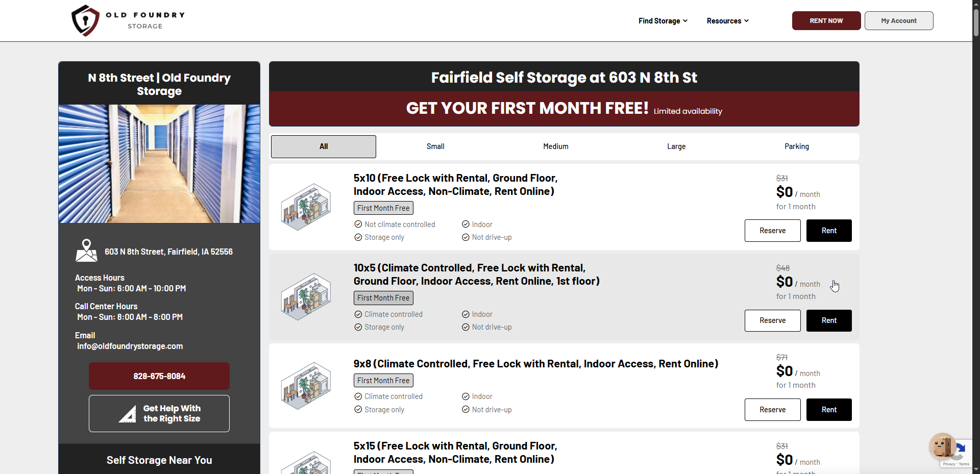Screen dimensions: 980x474
Task: Expand the Resources menu
Action: 728,21
